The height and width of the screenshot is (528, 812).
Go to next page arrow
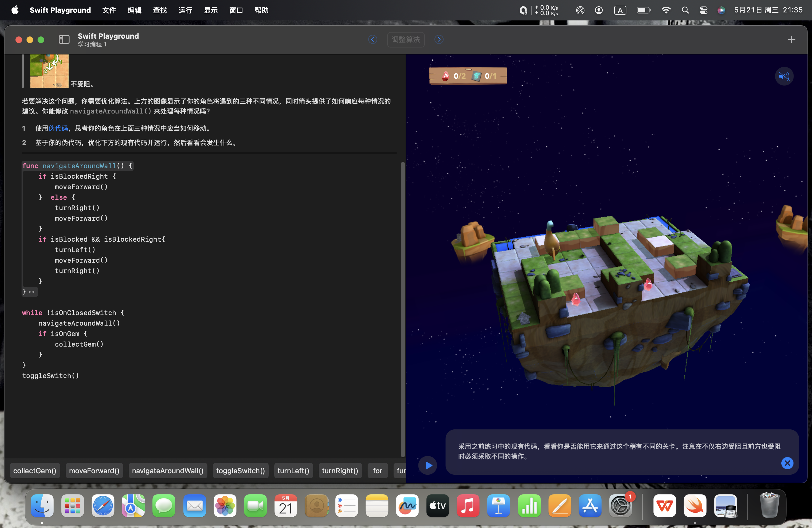click(x=439, y=39)
